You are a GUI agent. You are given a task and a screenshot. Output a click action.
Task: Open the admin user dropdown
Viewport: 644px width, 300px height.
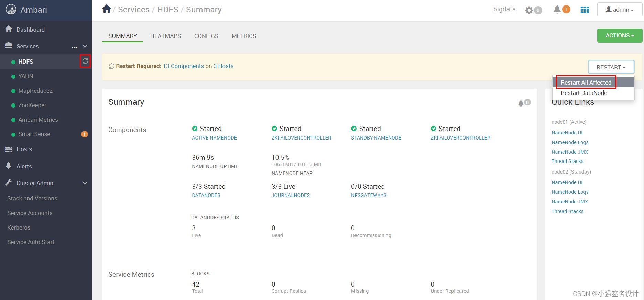[x=620, y=10]
